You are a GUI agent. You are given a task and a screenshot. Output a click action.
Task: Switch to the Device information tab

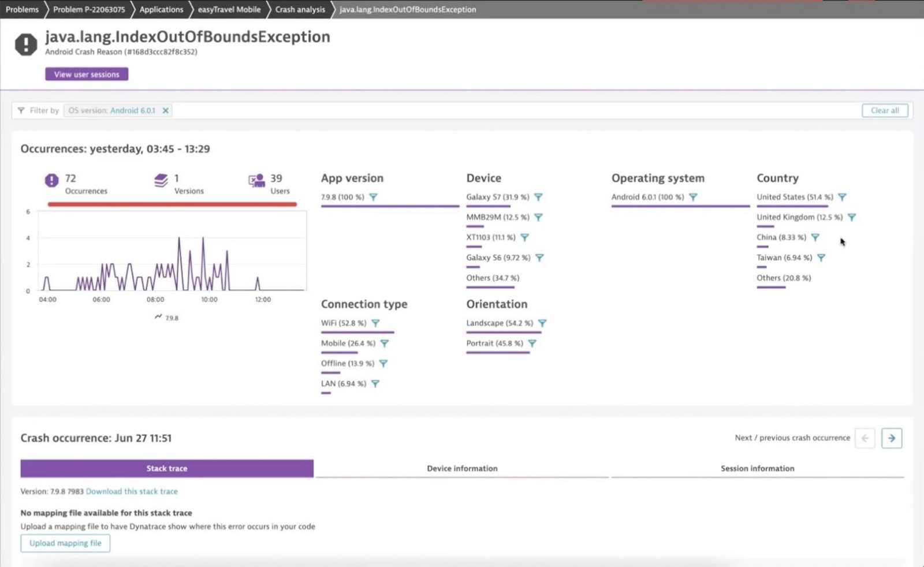pyautogui.click(x=461, y=468)
